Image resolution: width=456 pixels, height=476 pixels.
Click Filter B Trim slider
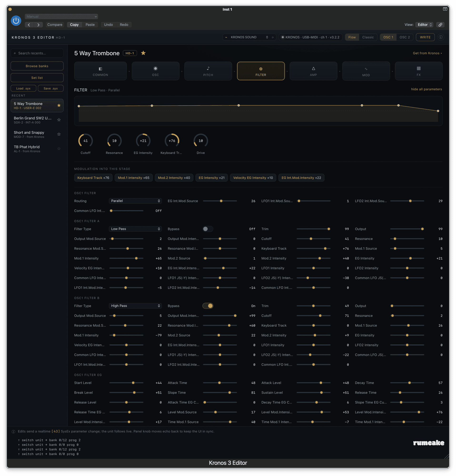click(x=313, y=306)
